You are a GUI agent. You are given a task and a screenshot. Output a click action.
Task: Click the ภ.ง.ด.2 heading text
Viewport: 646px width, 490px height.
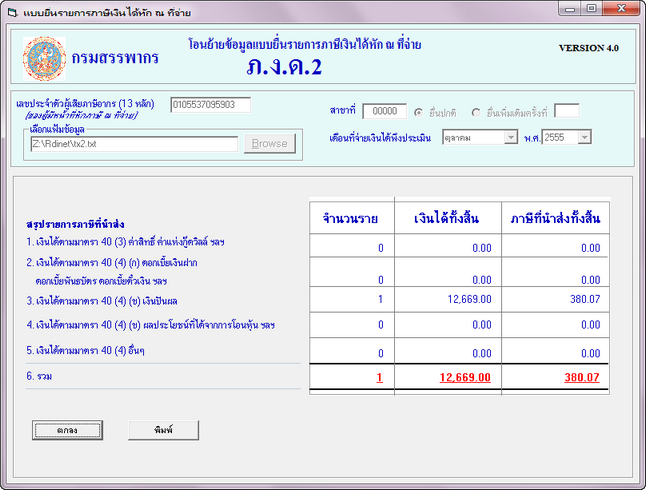point(284,67)
